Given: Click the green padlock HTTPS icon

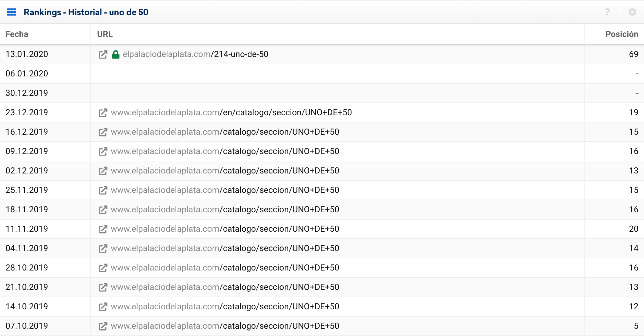Looking at the screenshot, I should [x=116, y=55].
